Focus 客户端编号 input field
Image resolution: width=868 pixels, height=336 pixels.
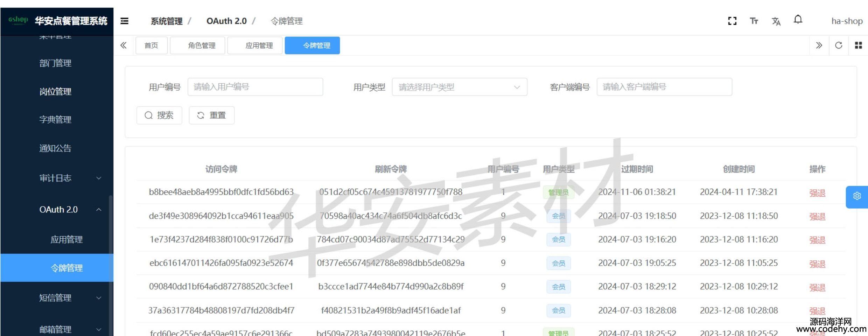point(664,87)
